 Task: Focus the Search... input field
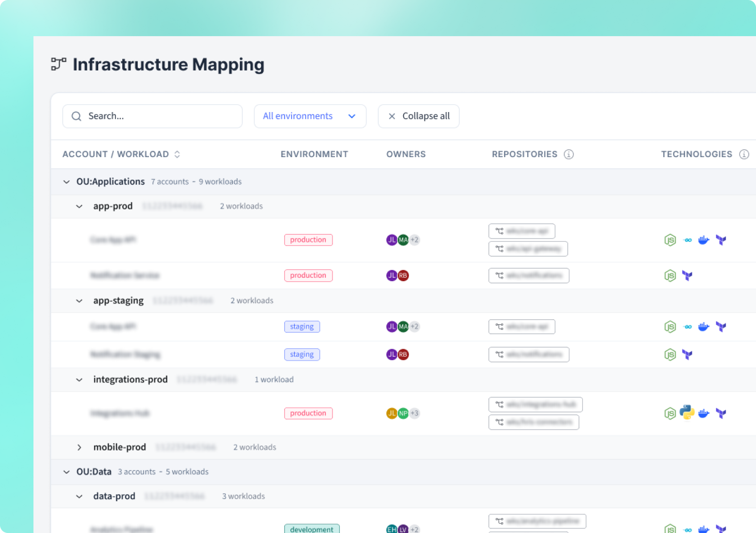(153, 117)
